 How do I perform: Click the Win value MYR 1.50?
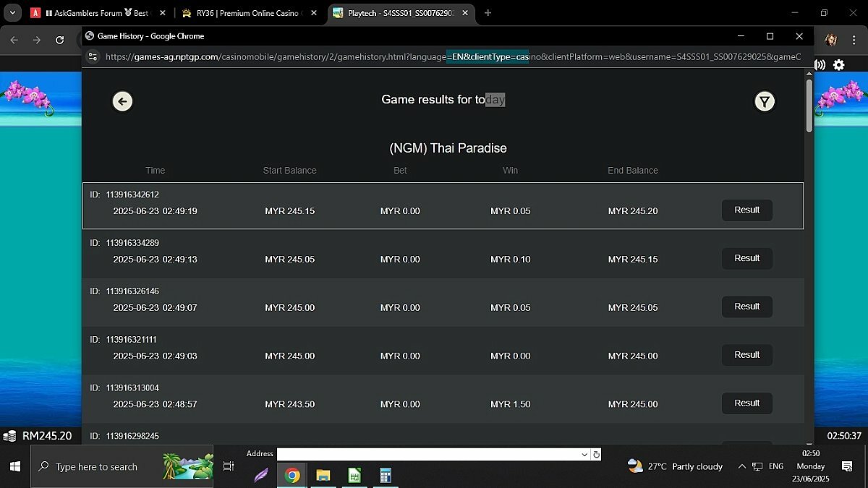tap(511, 404)
